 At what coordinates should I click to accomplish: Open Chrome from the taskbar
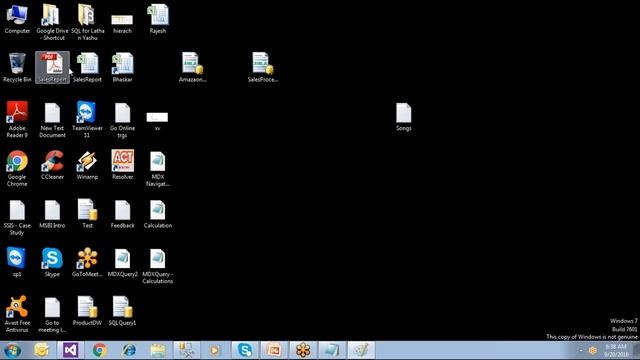click(x=100, y=350)
